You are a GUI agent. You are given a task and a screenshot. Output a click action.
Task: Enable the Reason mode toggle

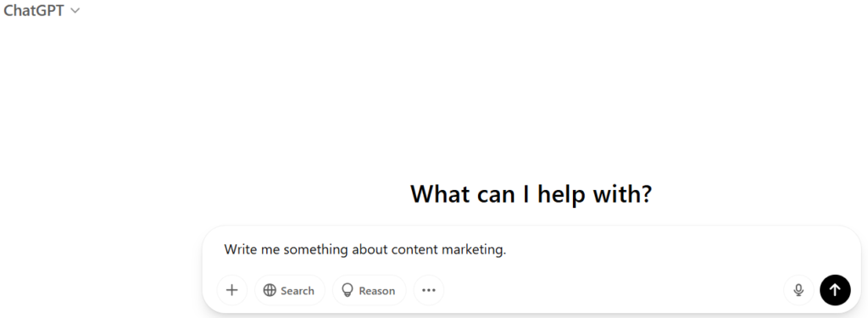[369, 290]
